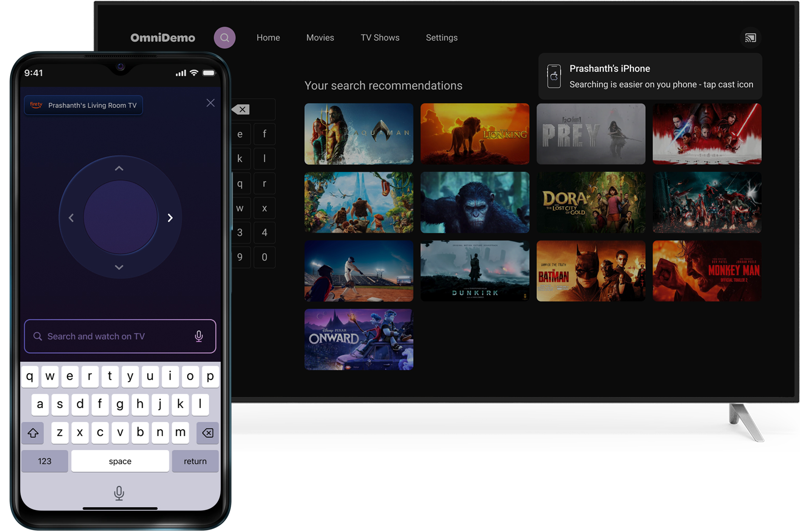Tap the cast icon on TV header
807x532 pixels.
coord(750,38)
